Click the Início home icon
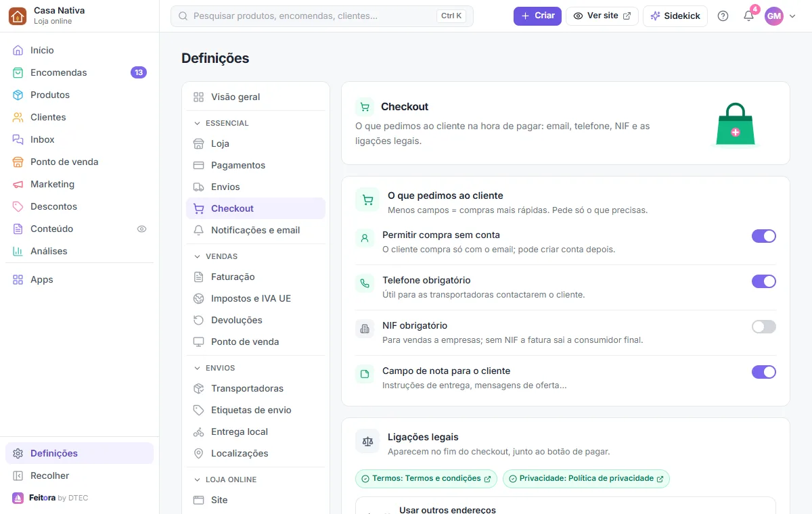Image resolution: width=812 pixels, height=514 pixels. [x=18, y=50]
